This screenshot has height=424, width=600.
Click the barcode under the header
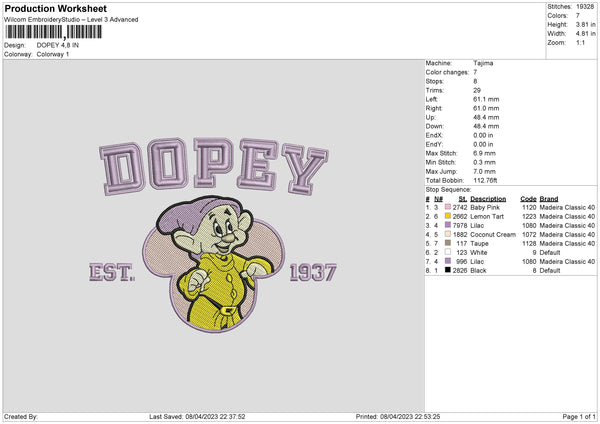54,32
